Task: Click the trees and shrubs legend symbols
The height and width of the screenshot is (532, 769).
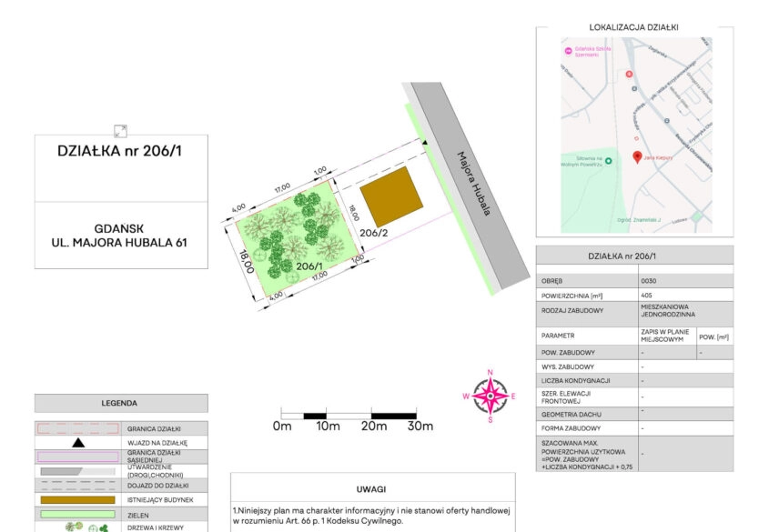Action: pyautogui.click(x=78, y=527)
